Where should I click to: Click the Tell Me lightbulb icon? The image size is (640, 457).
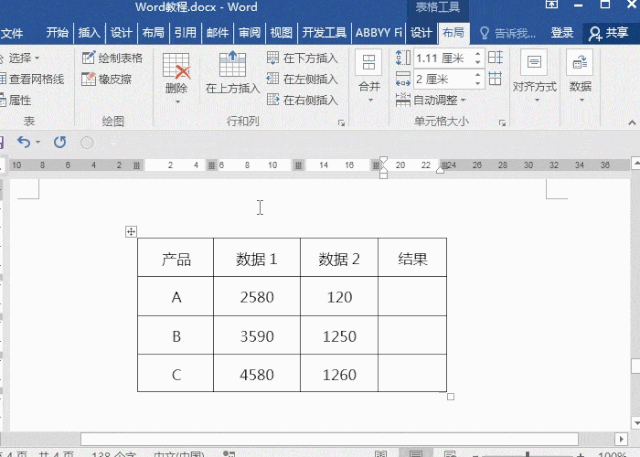click(484, 33)
